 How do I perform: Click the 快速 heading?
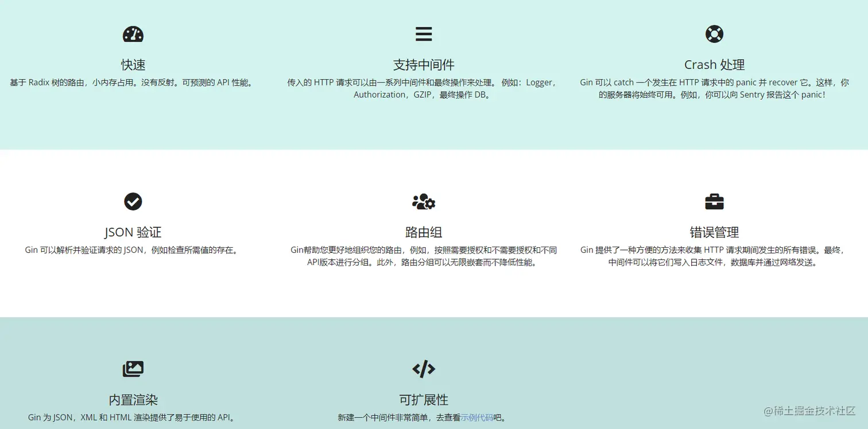coord(133,65)
